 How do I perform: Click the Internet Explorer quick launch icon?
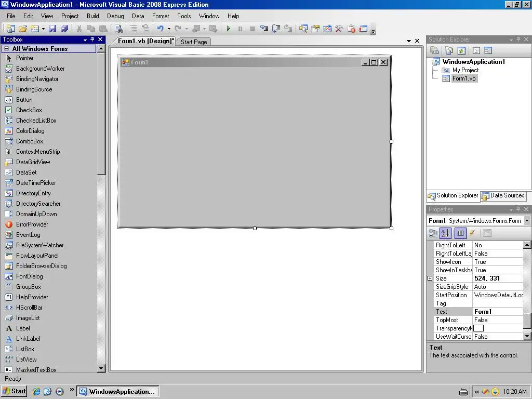click(x=36, y=392)
